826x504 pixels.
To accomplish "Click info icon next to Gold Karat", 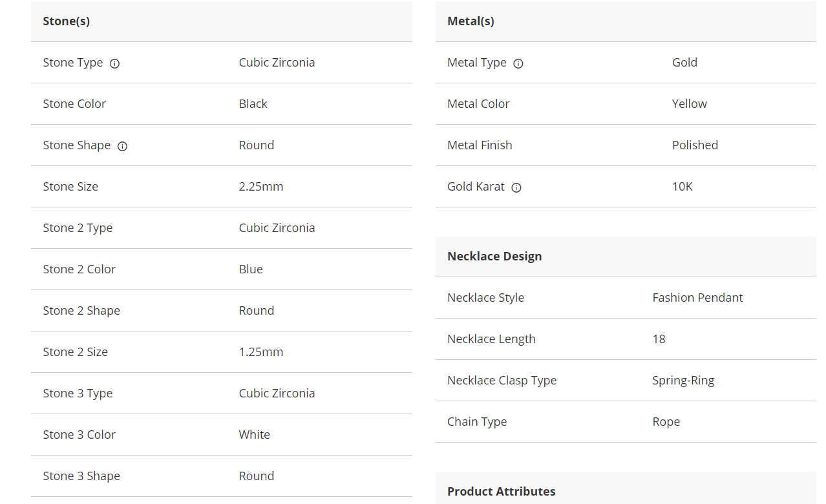I will point(516,187).
